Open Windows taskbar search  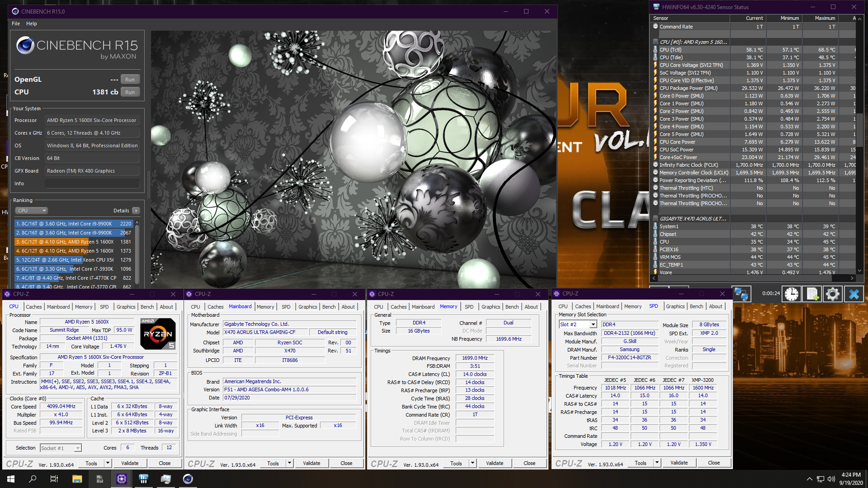tap(33, 479)
